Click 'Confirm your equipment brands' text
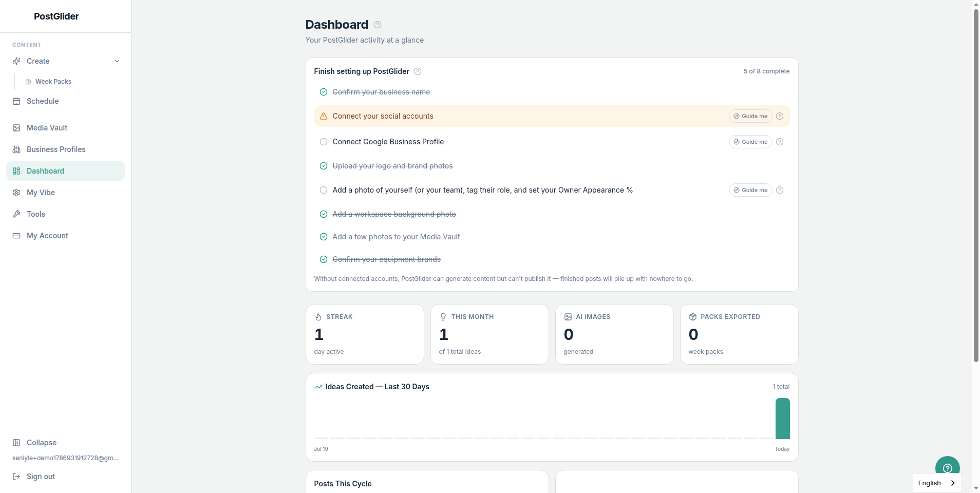980x493 pixels. (386, 259)
